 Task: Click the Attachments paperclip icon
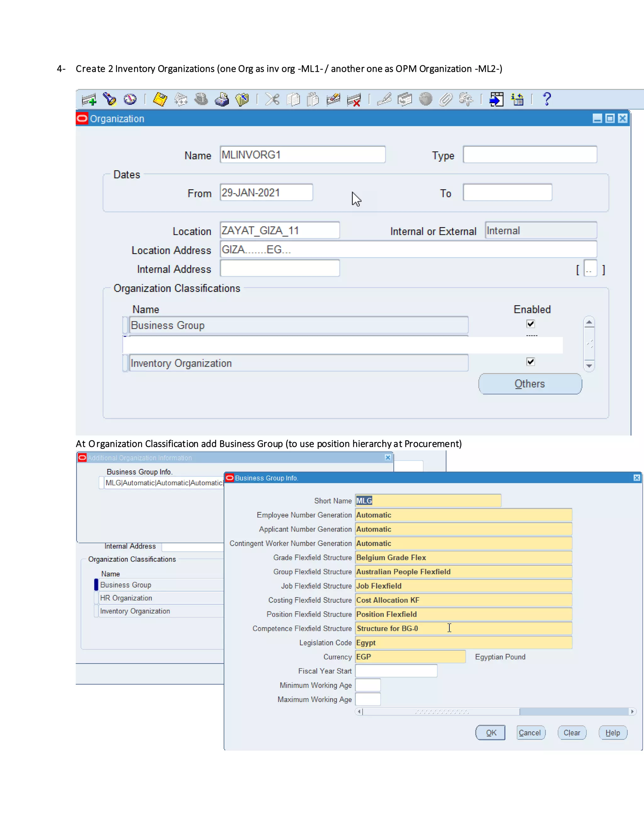pyautogui.click(x=446, y=100)
